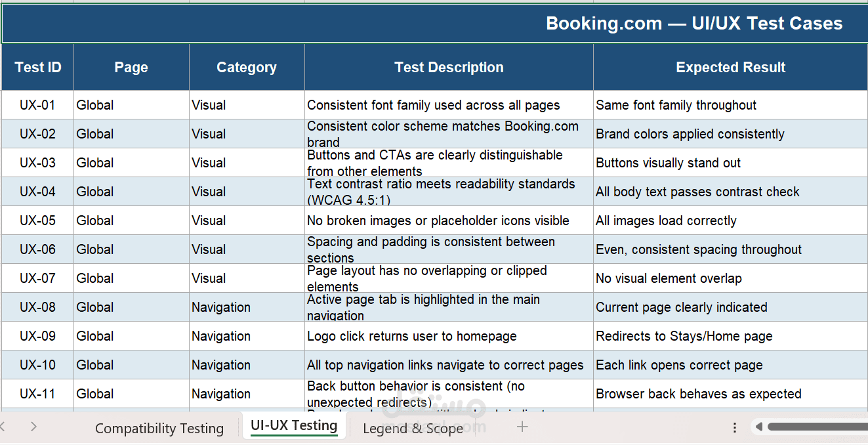
Task: Add a new sheet with plus icon
Action: click(x=522, y=427)
